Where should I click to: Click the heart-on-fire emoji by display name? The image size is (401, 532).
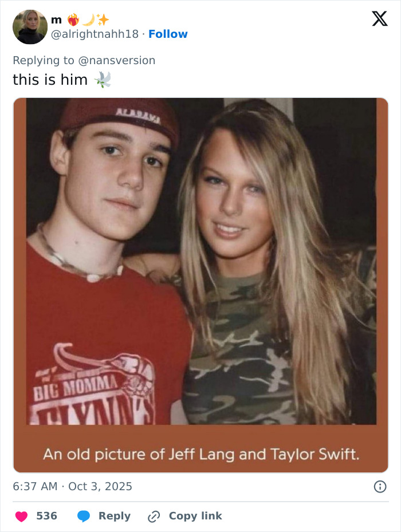tap(73, 20)
